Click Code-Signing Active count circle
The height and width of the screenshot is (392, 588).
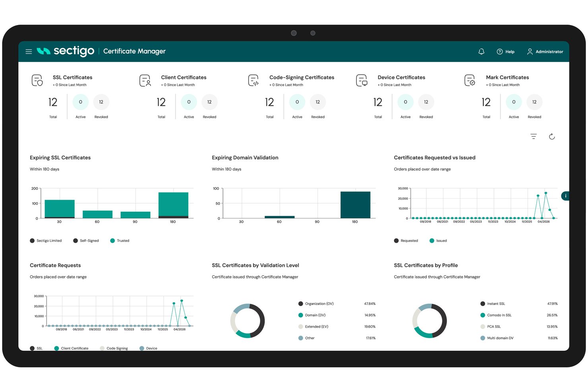[297, 102]
